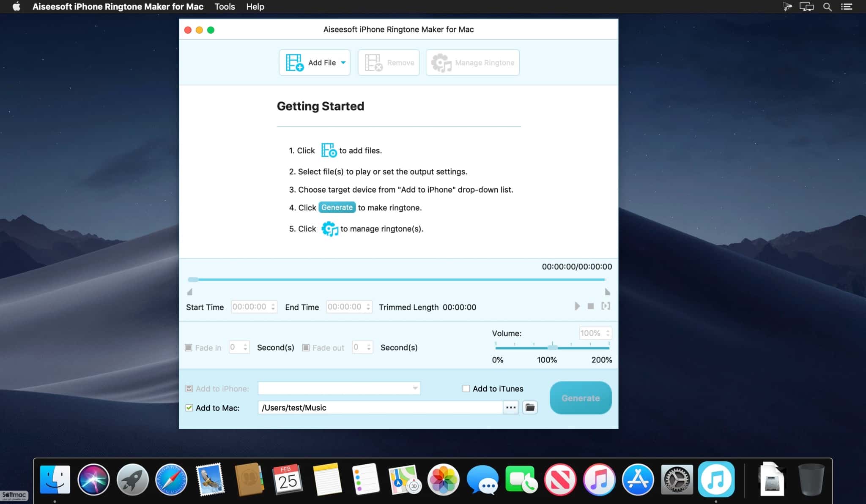Open Mail stamp icon in Dock

pyautogui.click(x=210, y=479)
